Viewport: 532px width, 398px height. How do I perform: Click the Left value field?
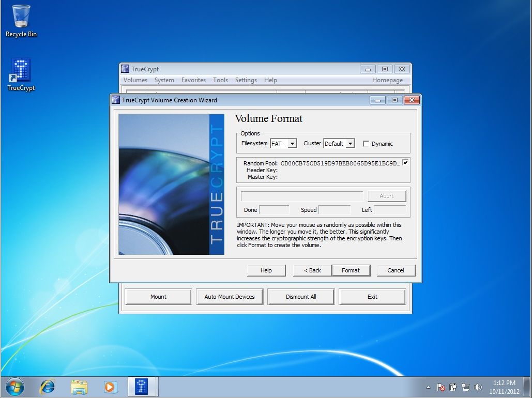390,210
